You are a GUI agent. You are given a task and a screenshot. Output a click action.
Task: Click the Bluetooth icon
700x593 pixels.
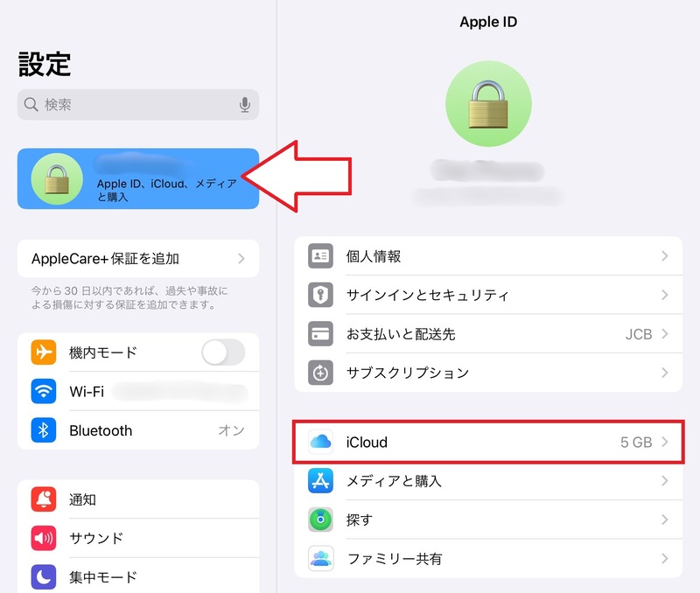[x=43, y=430]
